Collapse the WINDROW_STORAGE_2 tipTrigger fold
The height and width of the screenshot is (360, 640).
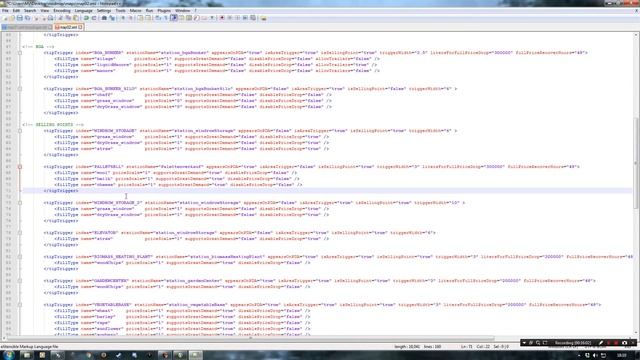coord(20,202)
